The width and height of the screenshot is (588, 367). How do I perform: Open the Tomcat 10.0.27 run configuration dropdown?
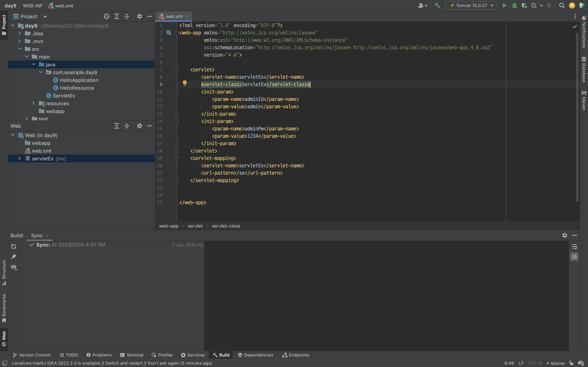click(x=471, y=5)
